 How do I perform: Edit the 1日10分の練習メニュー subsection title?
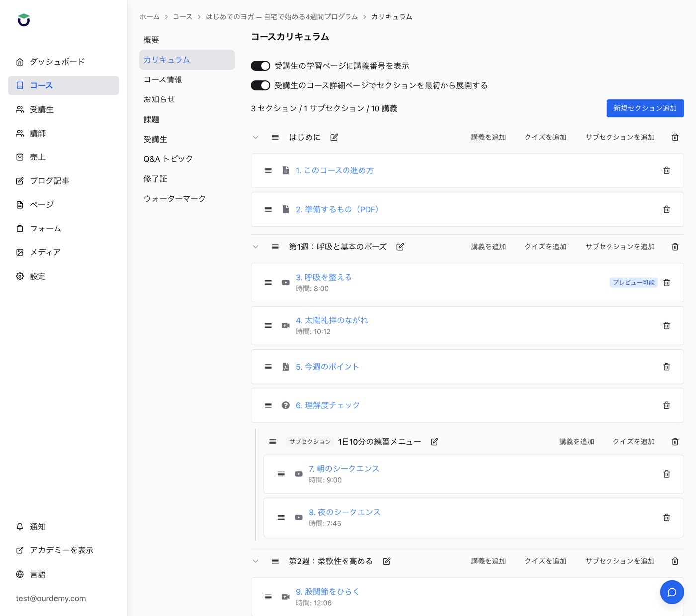435,442
